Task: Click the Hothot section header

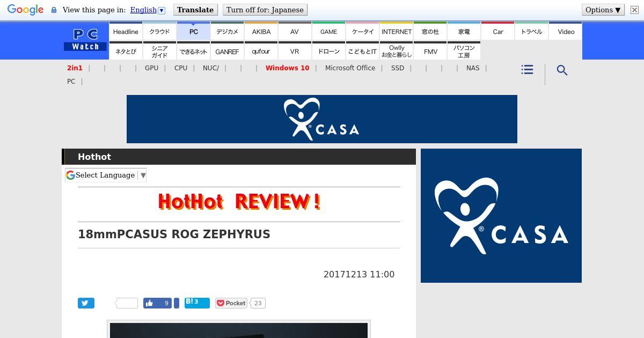Action: pyautogui.click(x=239, y=157)
